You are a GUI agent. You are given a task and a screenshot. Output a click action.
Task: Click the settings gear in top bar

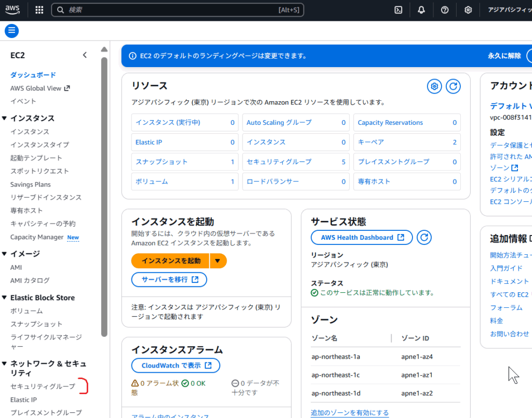[x=468, y=10]
